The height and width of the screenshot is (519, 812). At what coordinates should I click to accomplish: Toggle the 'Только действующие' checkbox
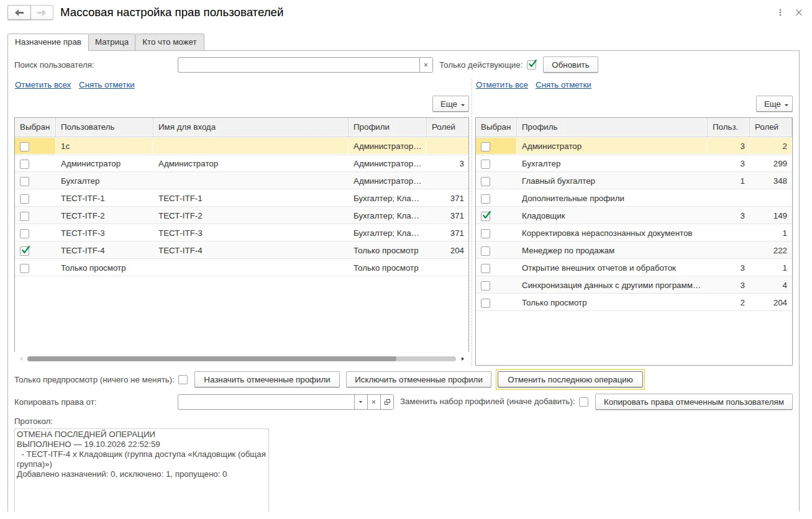pos(532,65)
